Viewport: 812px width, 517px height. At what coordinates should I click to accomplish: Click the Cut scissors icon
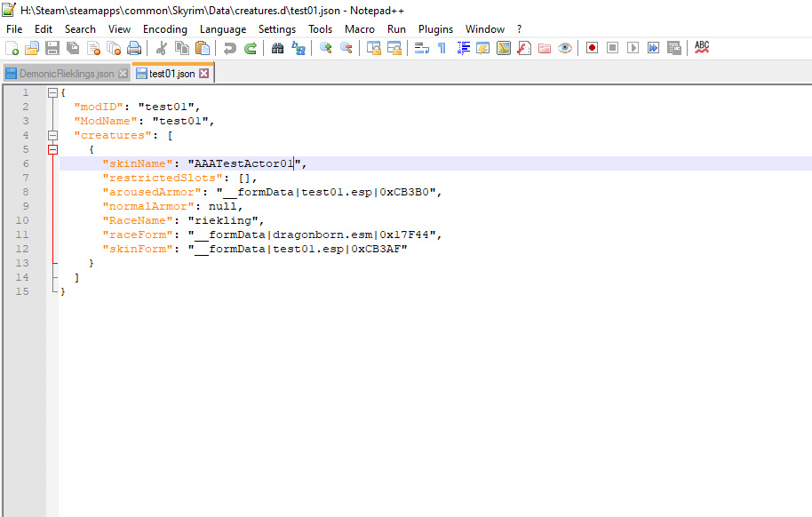click(x=162, y=48)
